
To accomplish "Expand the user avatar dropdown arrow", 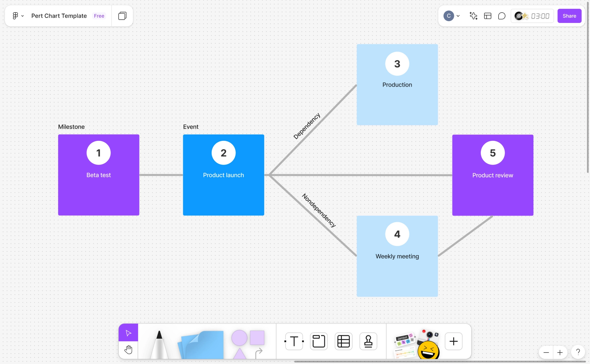I will pyautogui.click(x=458, y=16).
